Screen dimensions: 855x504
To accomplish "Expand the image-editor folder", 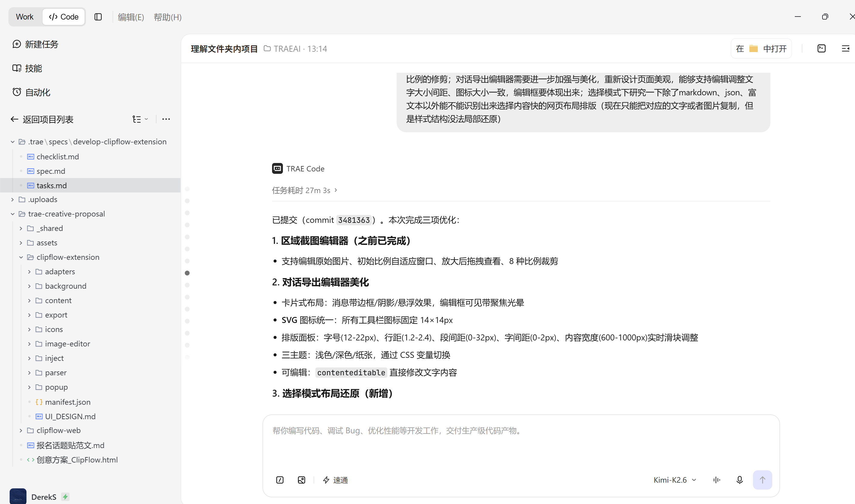I will pyautogui.click(x=29, y=344).
